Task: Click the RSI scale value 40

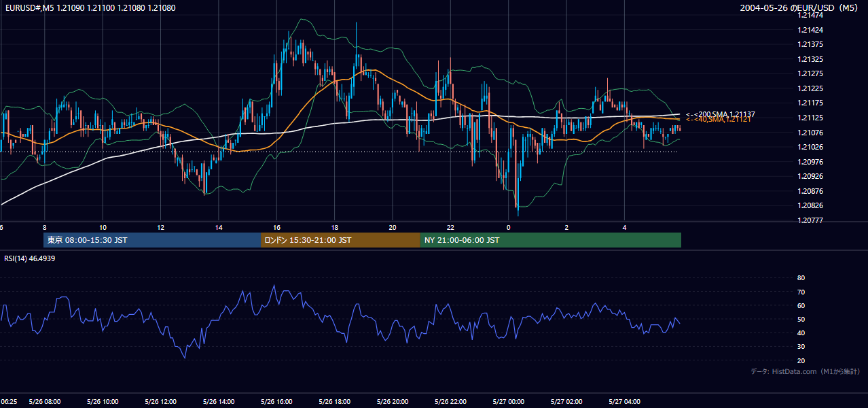Action: point(801,333)
